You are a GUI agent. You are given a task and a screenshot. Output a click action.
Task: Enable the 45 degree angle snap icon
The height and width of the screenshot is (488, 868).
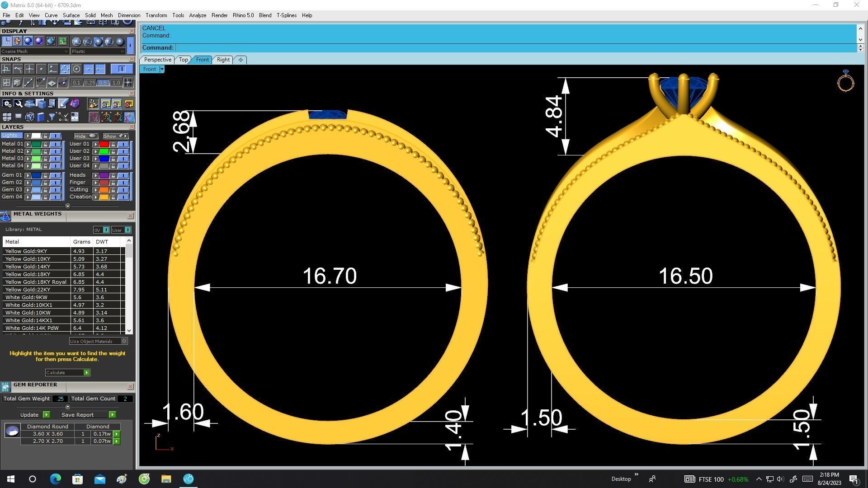(41, 83)
